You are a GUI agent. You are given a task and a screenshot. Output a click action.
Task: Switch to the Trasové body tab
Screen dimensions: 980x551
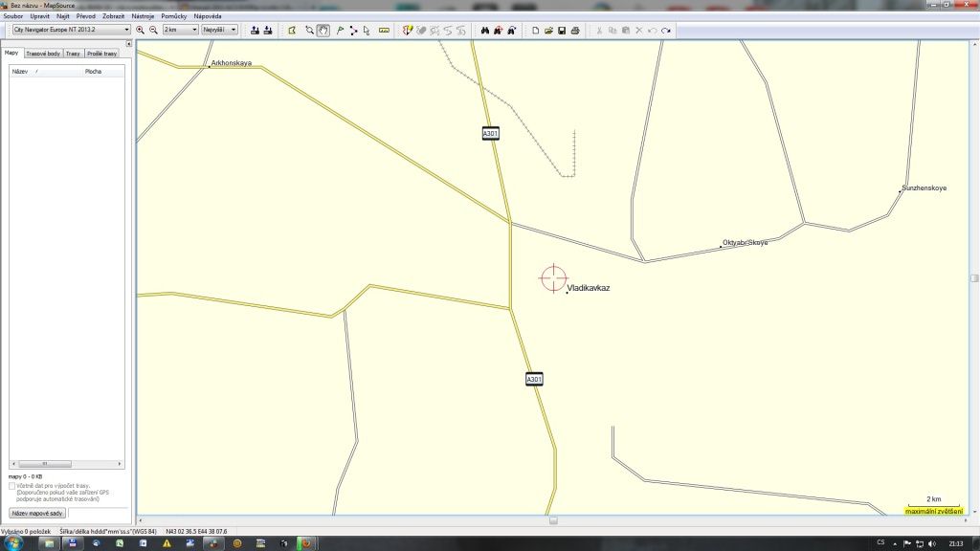pyautogui.click(x=43, y=54)
